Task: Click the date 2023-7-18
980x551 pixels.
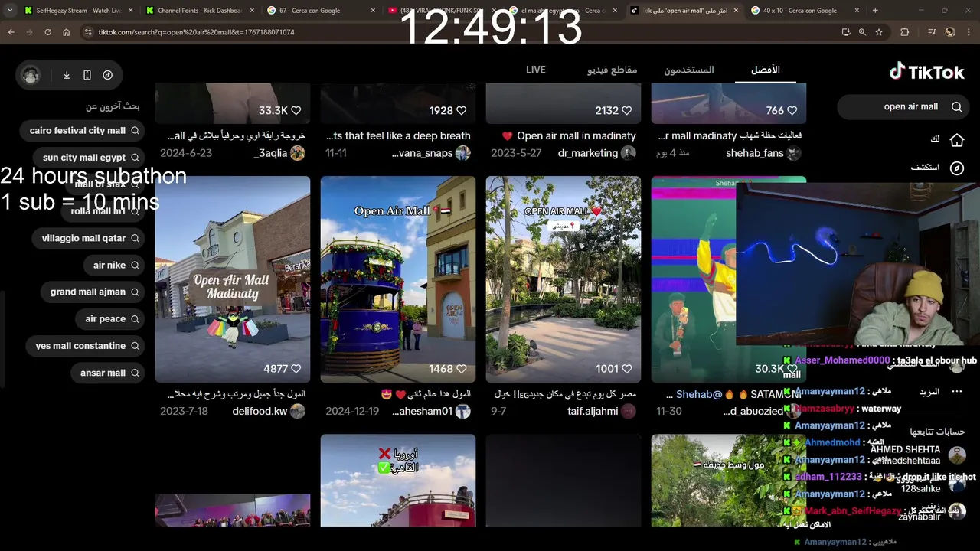Action: click(184, 412)
